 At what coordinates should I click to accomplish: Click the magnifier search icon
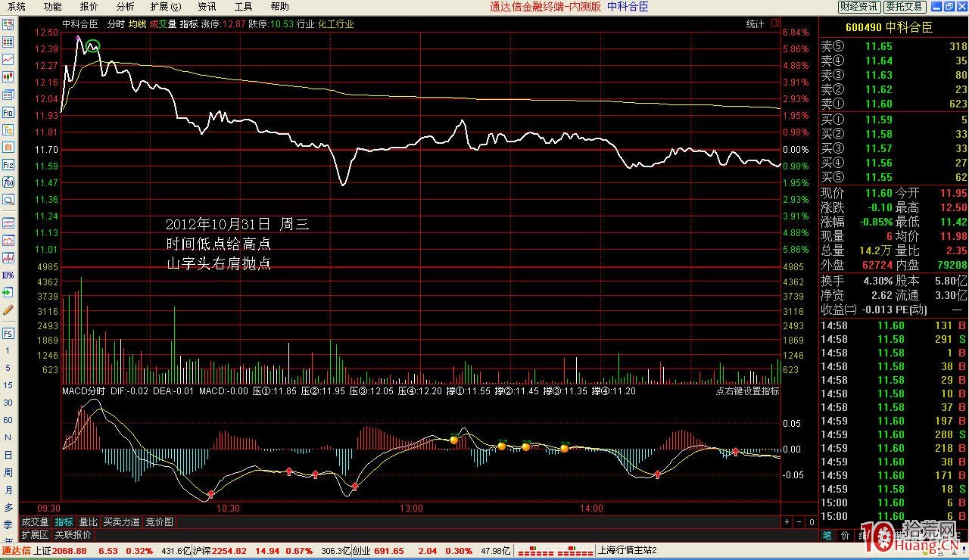pos(8,200)
